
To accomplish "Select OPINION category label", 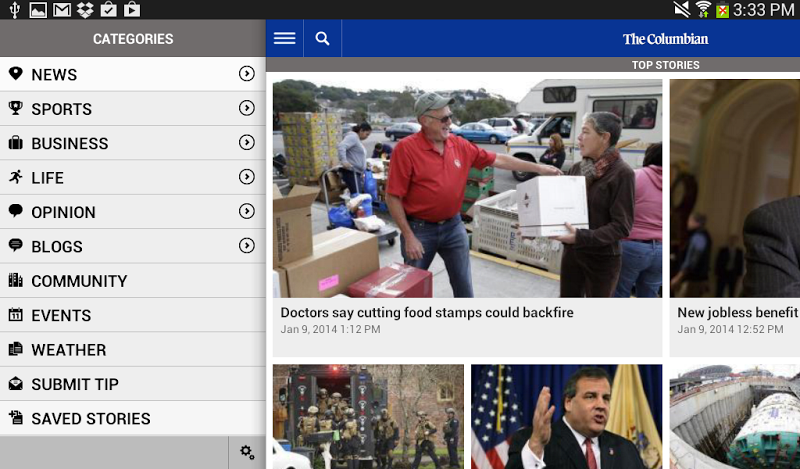I will click(63, 212).
